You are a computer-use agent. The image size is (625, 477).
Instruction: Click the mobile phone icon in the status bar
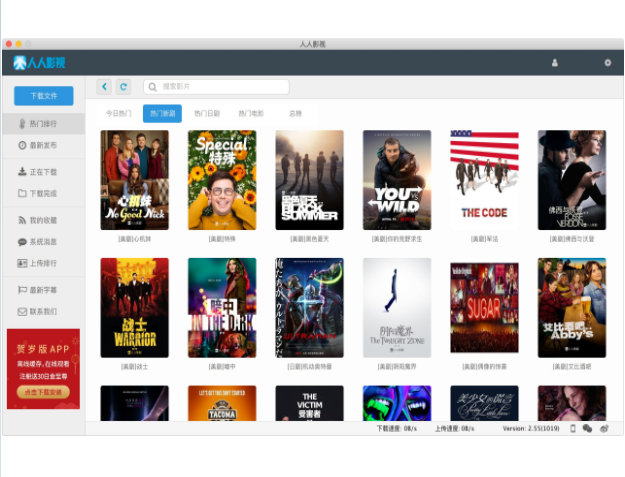[573, 428]
